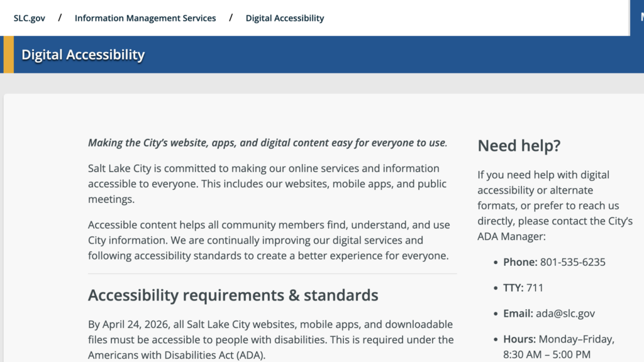The width and height of the screenshot is (644, 362).
Task: Click the yellow accent bar beside the page title
Action: 8,55
